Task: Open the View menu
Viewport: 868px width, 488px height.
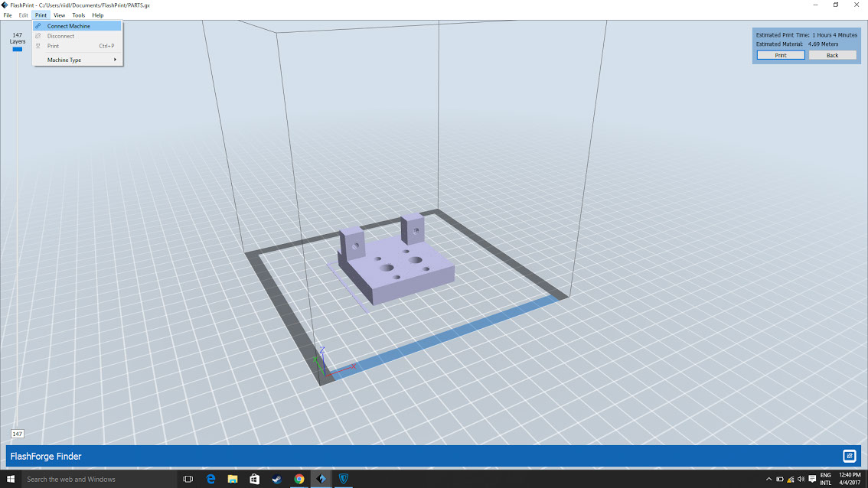Action: click(59, 15)
